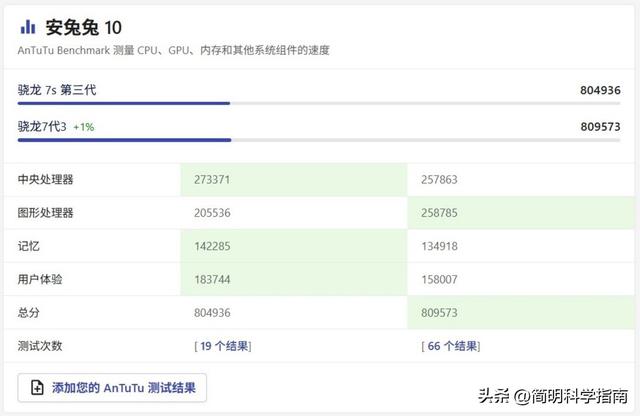Open the [19 个结果] link
The image size is (640, 416).
222,346
